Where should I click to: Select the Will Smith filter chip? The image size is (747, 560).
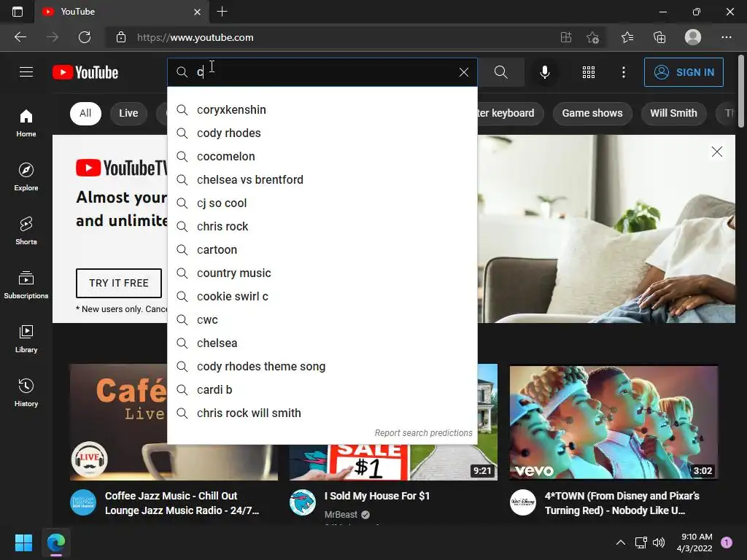pos(673,113)
